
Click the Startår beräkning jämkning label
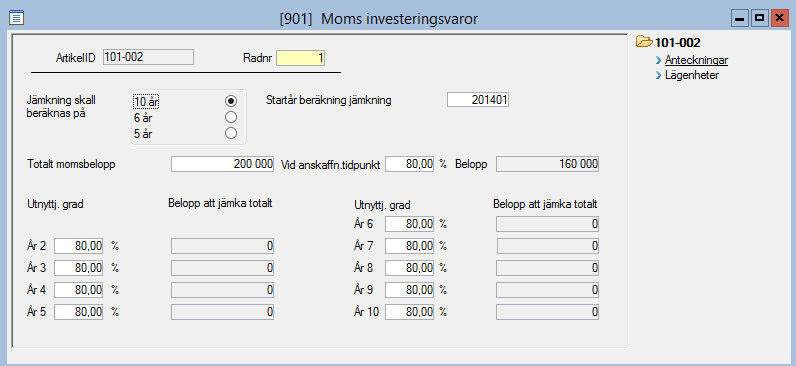click(328, 100)
